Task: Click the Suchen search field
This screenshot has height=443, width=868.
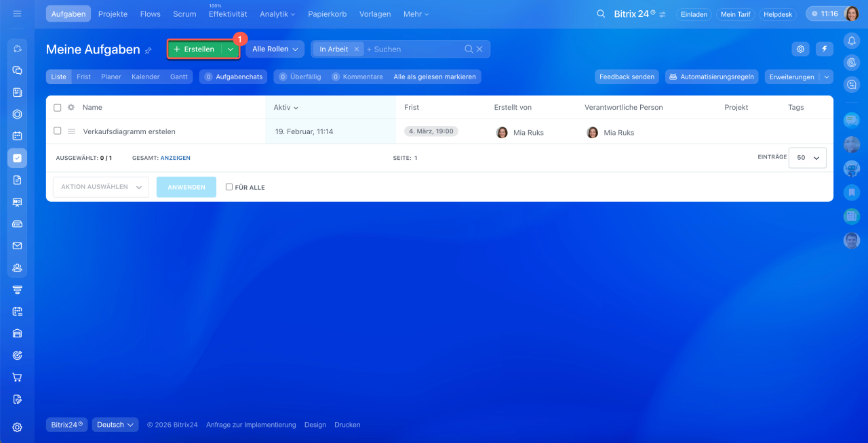Action: (414, 49)
